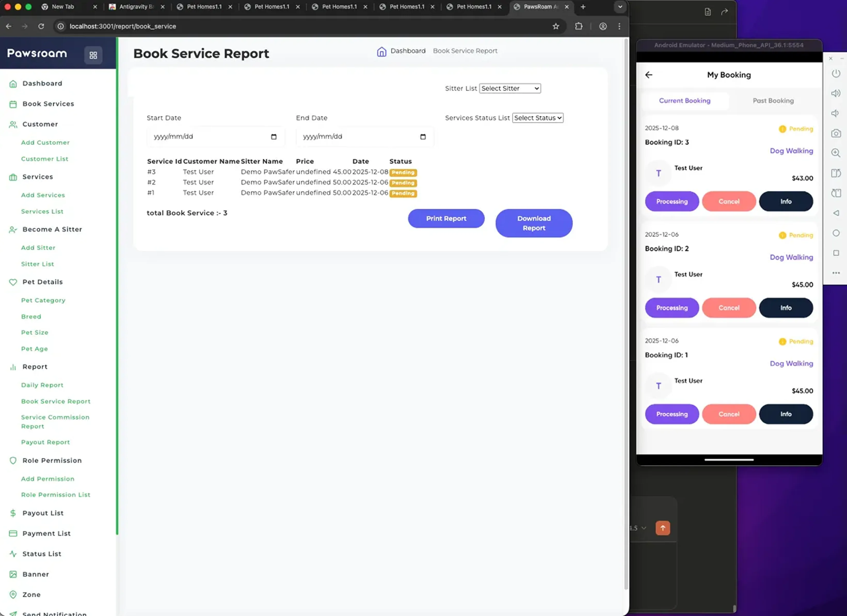Click the Dashboard home icon in the breadcrumb
The height and width of the screenshot is (616, 847).
(x=382, y=52)
